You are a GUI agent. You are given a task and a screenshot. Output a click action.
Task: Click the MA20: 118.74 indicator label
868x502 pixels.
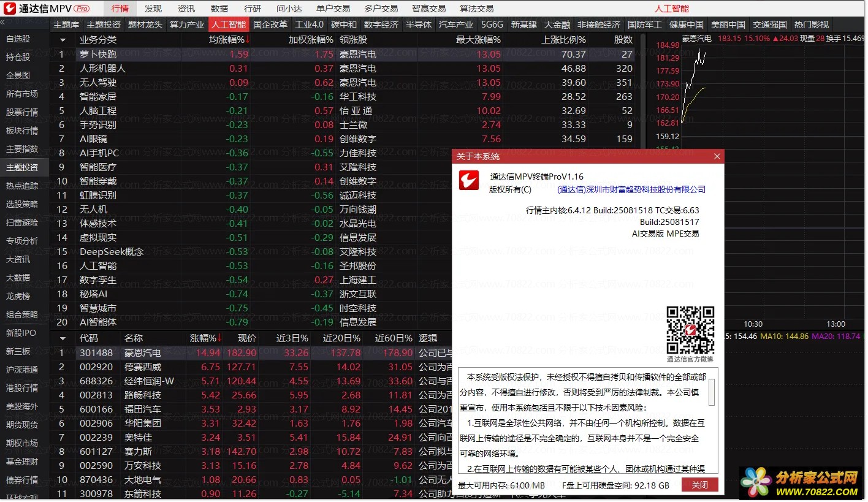click(836, 336)
